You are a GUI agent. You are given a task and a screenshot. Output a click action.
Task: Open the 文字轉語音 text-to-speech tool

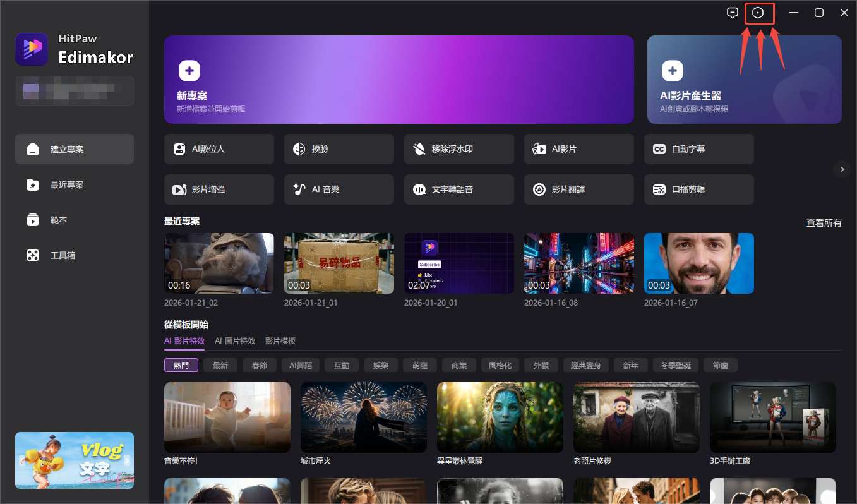click(x=458, y=189)
